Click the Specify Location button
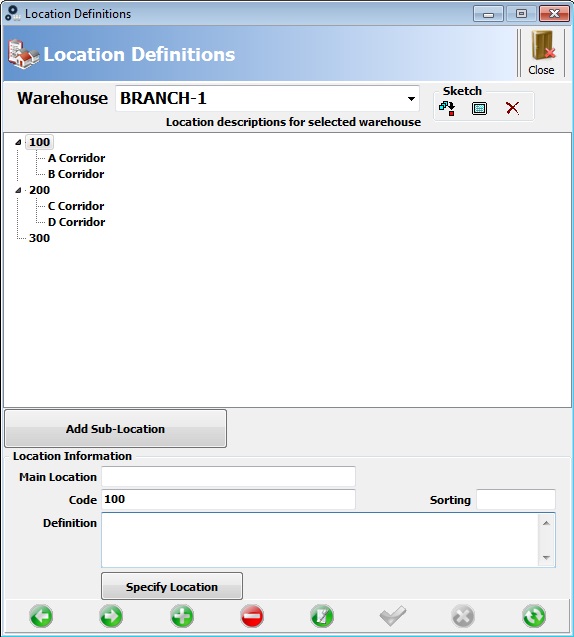The width and height of the screenshot is (574, 637). tap(172, 586)
